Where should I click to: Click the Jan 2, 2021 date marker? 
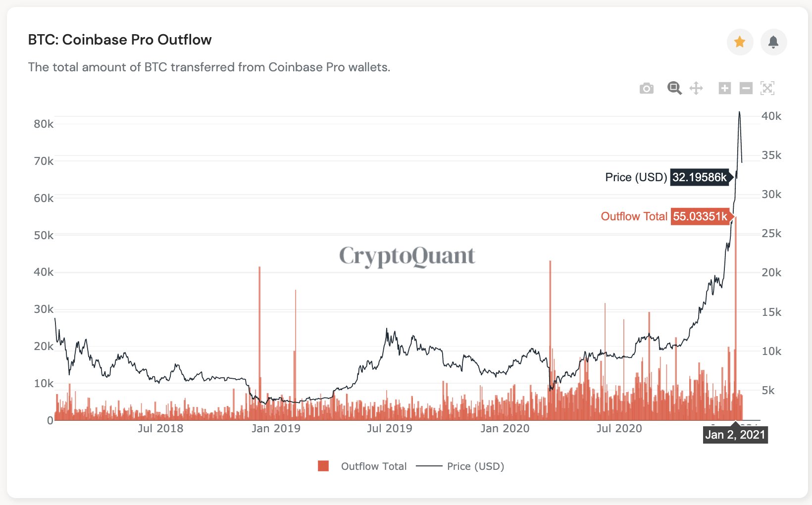click(x=735, y=435)
